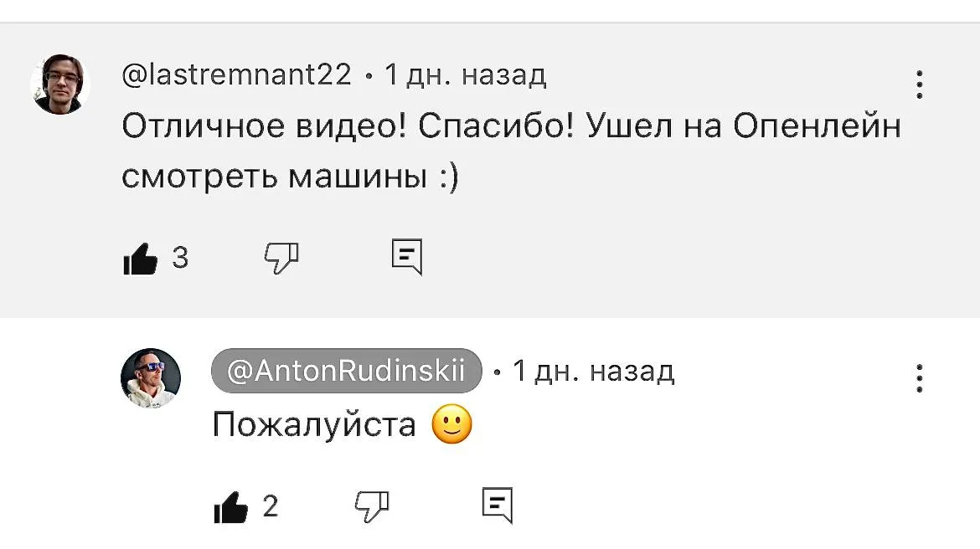Reply to the @lastremnant22 comment
This screenshot has width=980, height=549.
(407, 257)
